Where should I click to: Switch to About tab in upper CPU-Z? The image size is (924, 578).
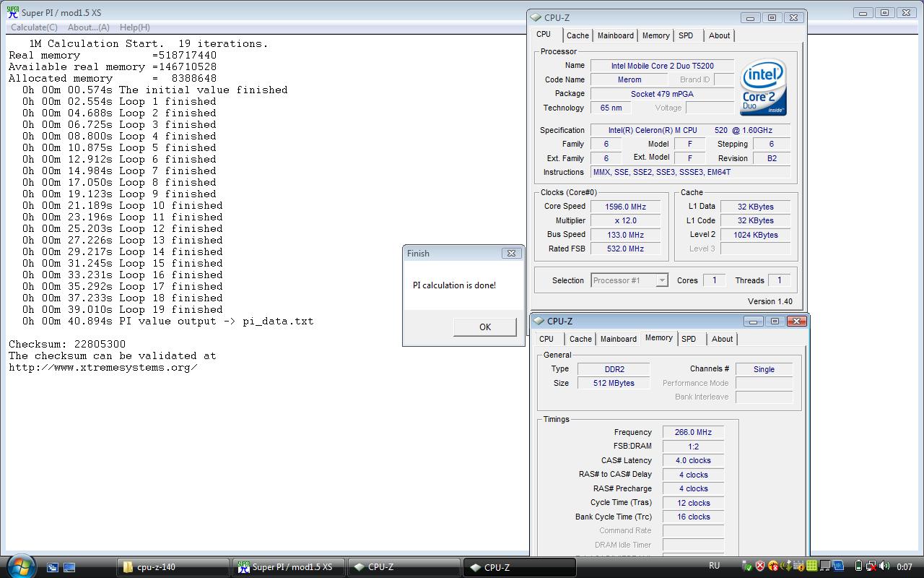(719, 35)
